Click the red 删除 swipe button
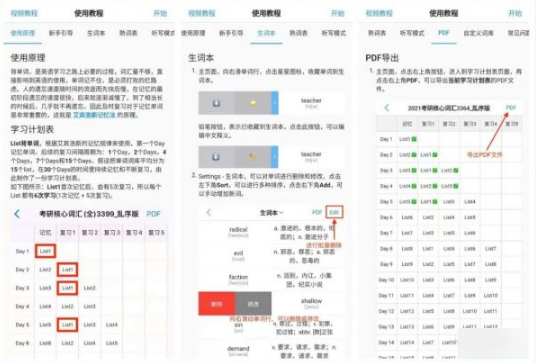 (217, 304)
